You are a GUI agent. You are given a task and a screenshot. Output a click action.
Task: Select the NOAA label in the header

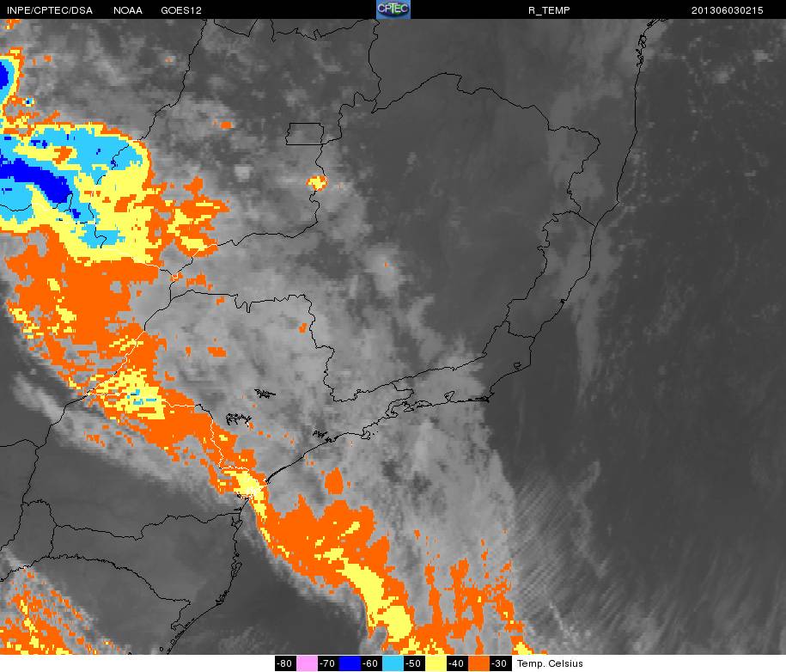[128, 10]
